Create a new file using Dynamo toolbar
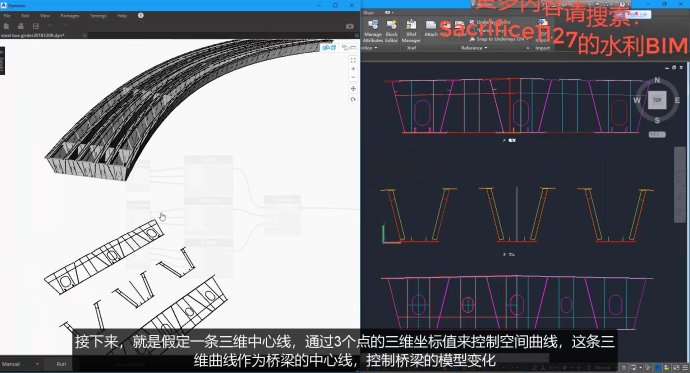This screenshot has height=373, width=690. (7, 26)
